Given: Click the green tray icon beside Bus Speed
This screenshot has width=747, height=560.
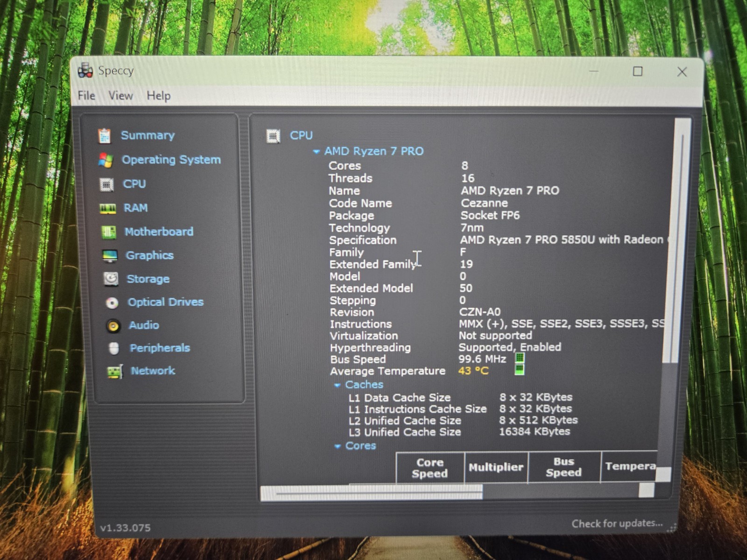Looking at the screenshot, I should [519, 358].
